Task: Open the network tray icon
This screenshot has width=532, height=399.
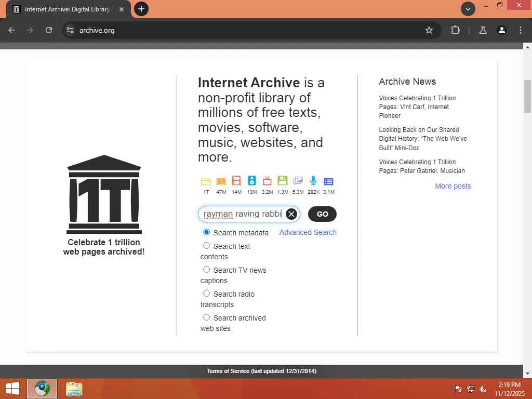Action: (470, 389)
